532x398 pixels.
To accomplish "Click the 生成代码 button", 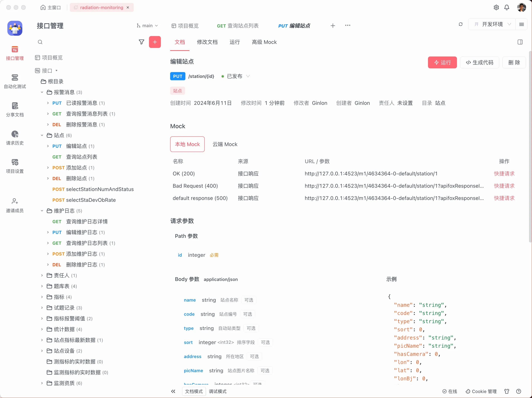I will 479,63.
